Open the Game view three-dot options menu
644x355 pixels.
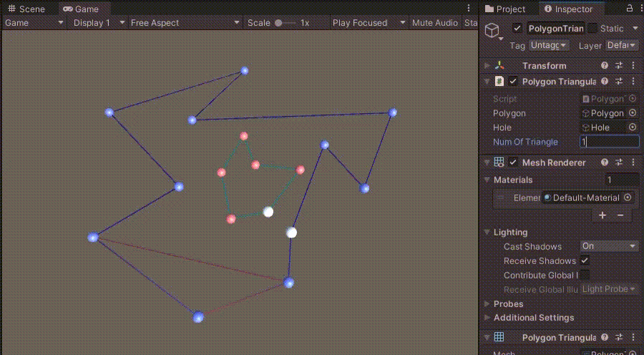(x=469, y=8)
